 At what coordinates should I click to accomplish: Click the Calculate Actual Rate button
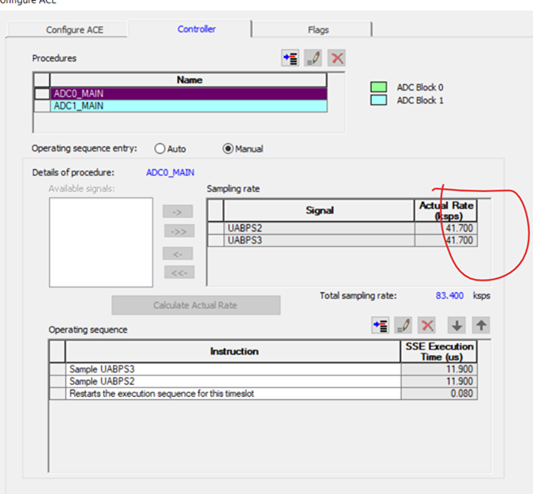(x=196, y=305)
